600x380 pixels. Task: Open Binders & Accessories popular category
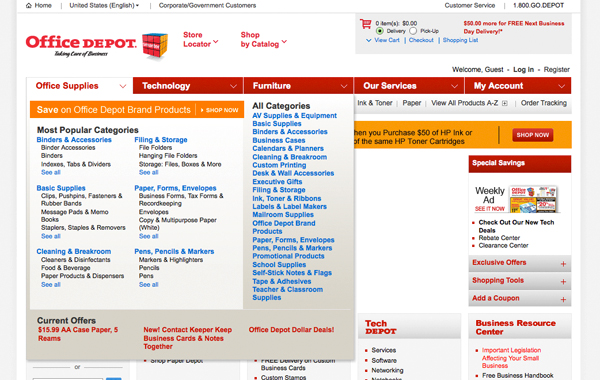[x=74, y=140]
